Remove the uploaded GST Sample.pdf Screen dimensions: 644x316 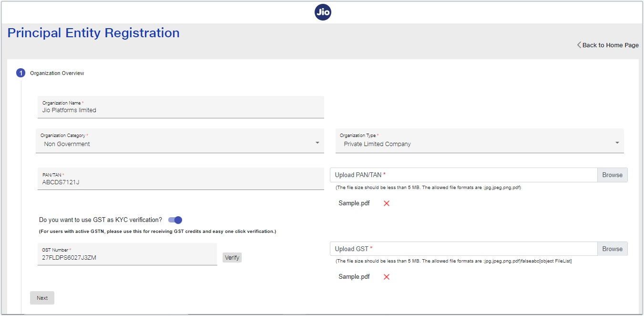click(x=387, y=277)
